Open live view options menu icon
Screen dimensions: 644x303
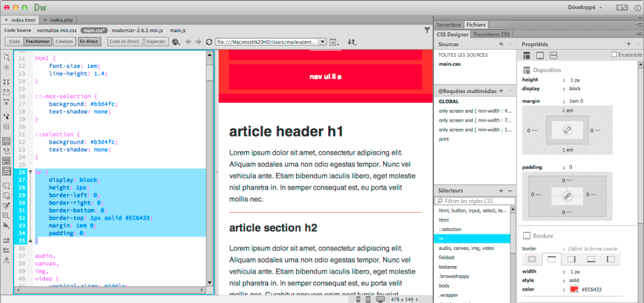pos(335,42)
